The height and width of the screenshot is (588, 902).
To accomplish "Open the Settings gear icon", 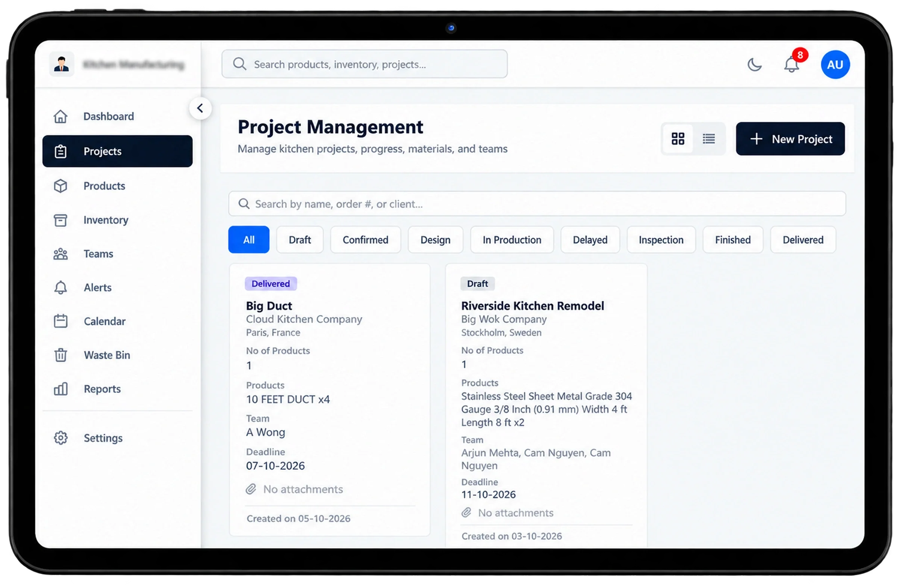I will click(x=60, y=438).
